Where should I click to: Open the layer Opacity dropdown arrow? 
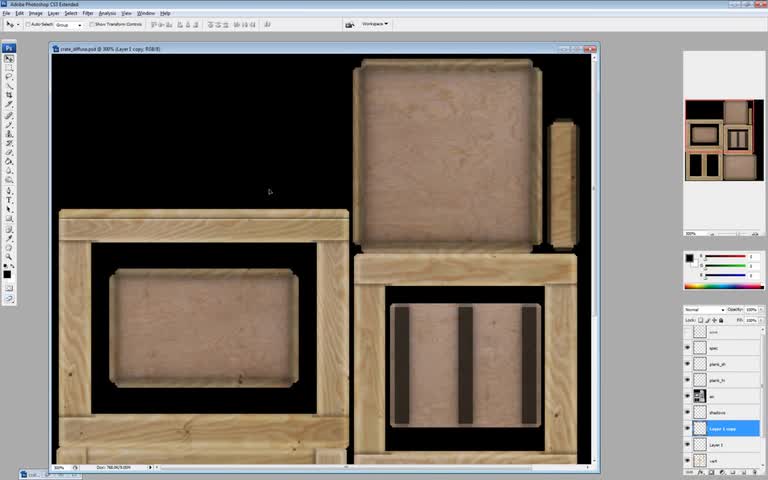(761, 310)
